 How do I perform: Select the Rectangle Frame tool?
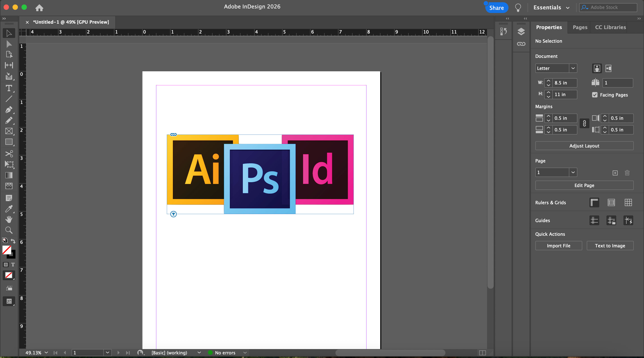(x=9, y=131)
